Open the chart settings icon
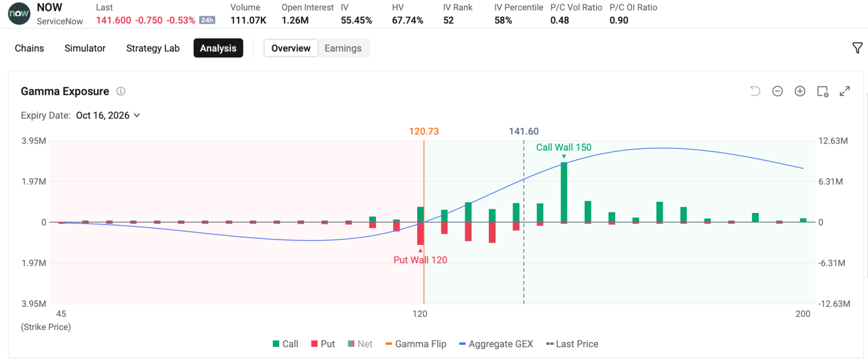 point(822,91)
